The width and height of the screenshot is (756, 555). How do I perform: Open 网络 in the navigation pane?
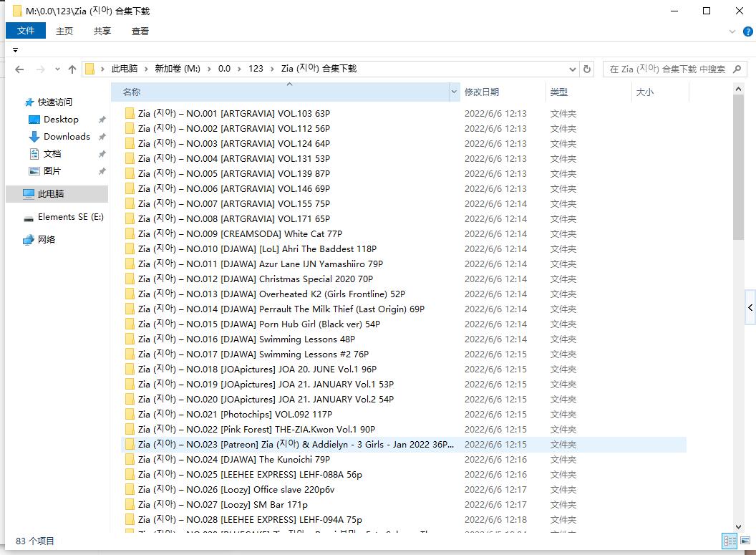(x=47, y=240)
